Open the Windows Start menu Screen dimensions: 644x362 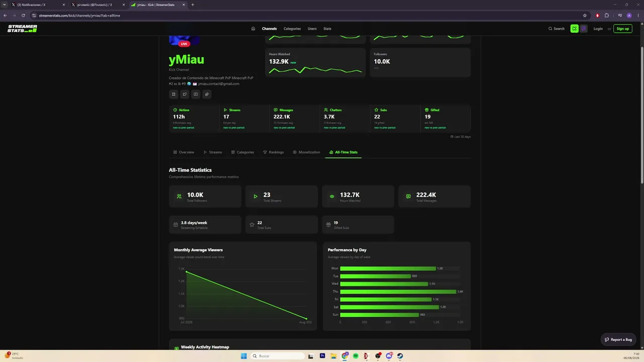tap(244, 356)
